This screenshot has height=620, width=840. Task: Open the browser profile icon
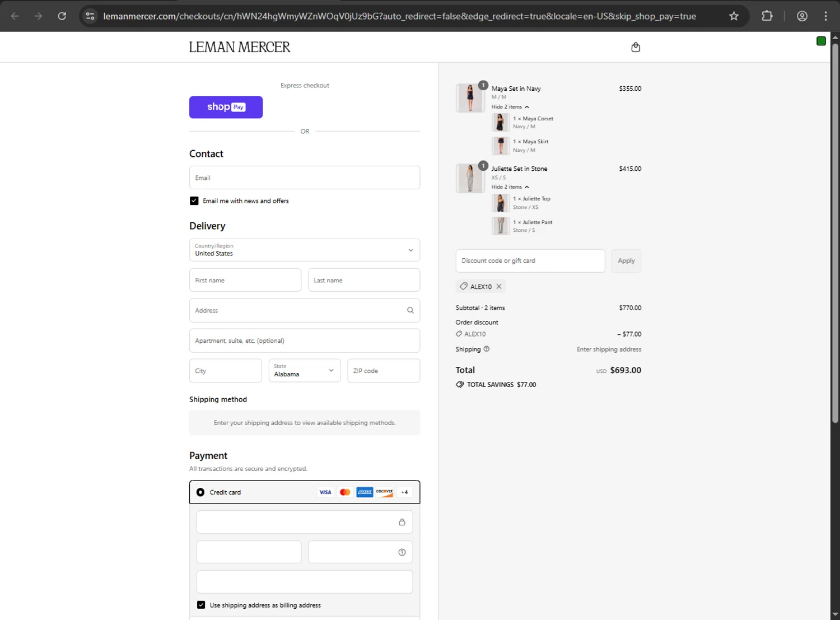(x=802, y=16)
